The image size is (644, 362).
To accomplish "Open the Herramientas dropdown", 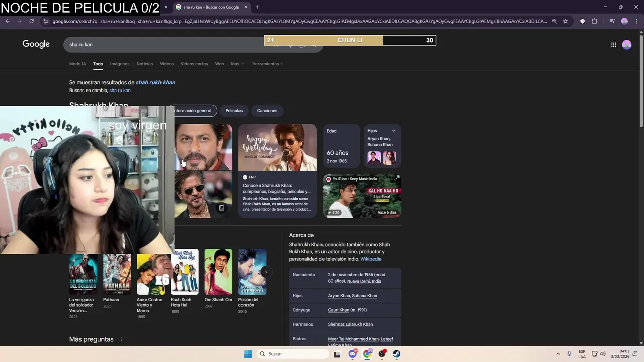I will (x=267, y=64).
